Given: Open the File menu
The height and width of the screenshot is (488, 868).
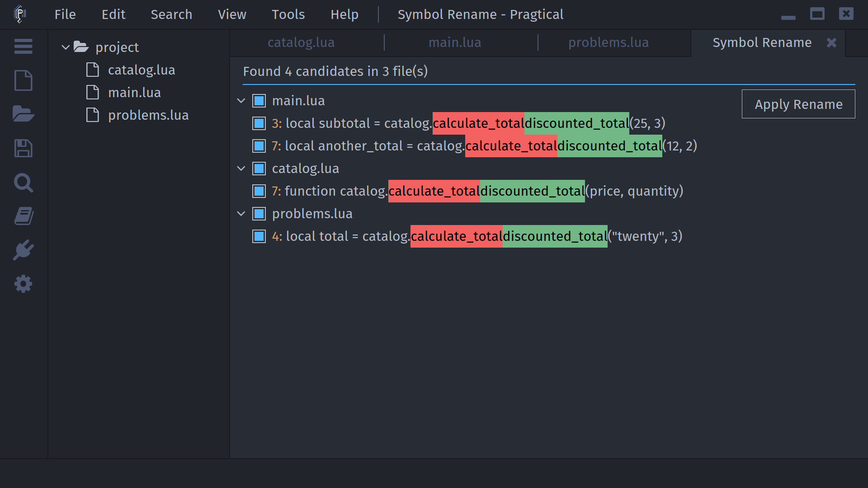Looking at the screenshot, I should click(65, 14).
